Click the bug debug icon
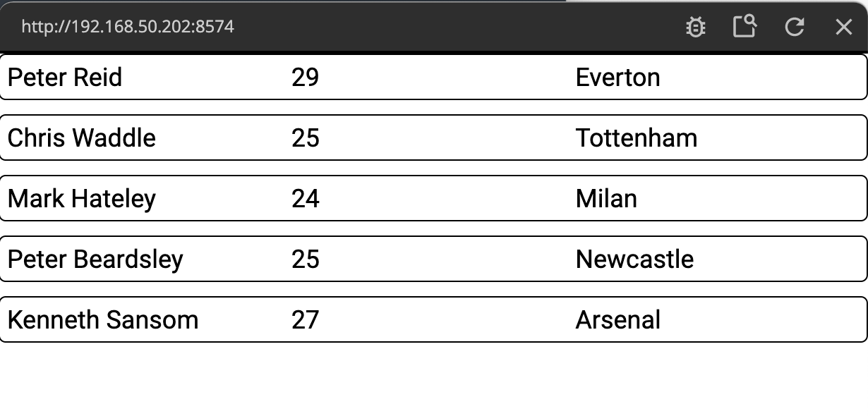The image size is (868, 416). pyautogui.click(x=695, y=27)
